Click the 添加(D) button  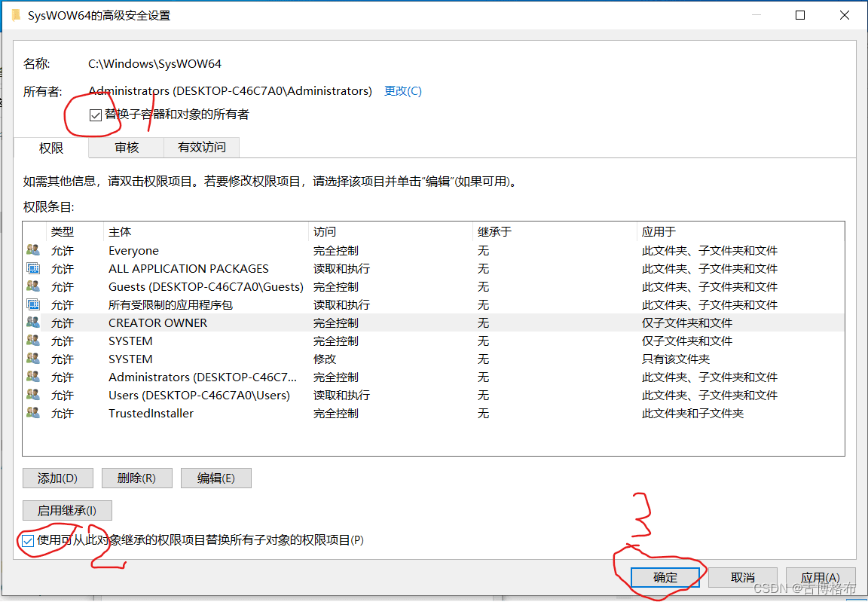[x=57, y=478]
